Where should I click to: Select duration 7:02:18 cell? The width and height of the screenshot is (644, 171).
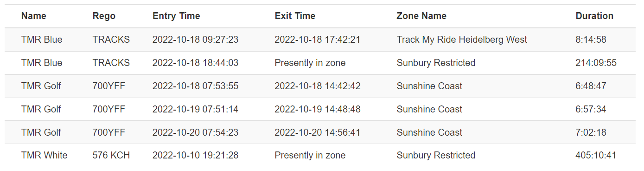(x=591, y=132)
